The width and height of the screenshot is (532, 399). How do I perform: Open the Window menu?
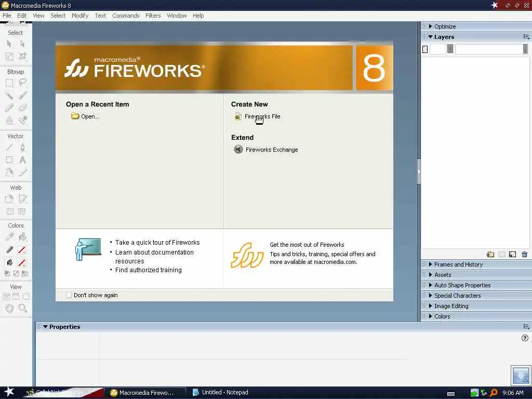(177, 16)
